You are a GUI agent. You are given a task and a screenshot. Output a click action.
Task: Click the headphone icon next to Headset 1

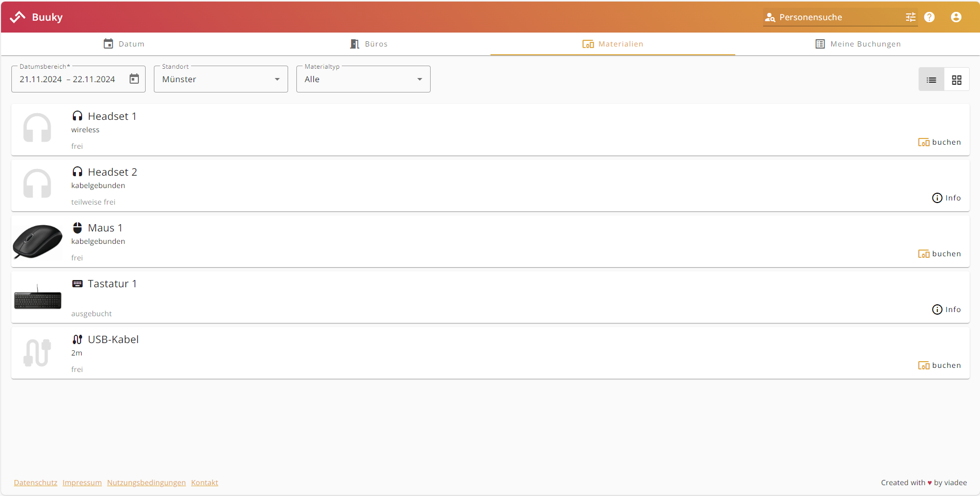[77, 116]
